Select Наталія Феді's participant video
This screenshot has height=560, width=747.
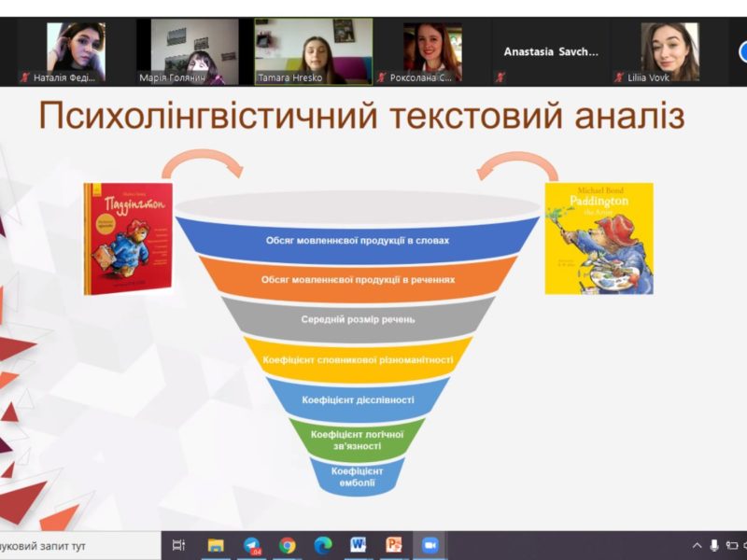(x=73, y=51)
